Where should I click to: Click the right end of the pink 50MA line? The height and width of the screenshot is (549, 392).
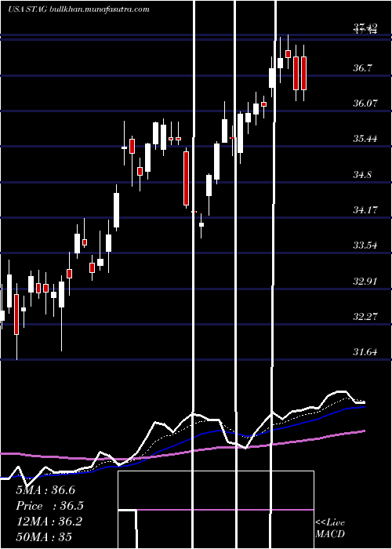(364, 431)
